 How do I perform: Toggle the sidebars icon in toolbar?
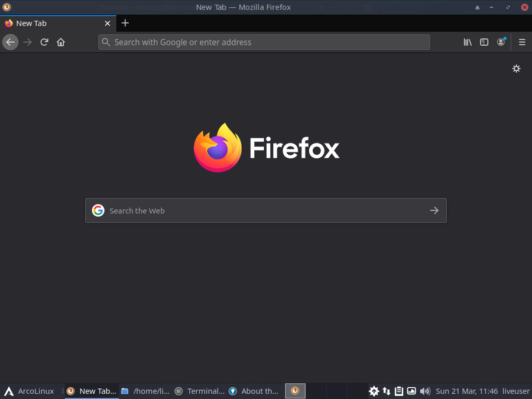click(484, 43)
